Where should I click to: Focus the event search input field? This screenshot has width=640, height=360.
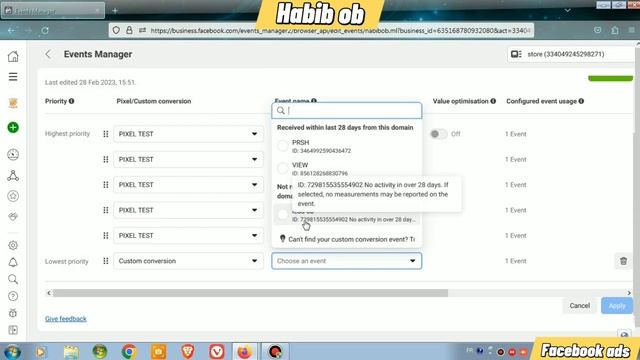click(x=347, y=110)
